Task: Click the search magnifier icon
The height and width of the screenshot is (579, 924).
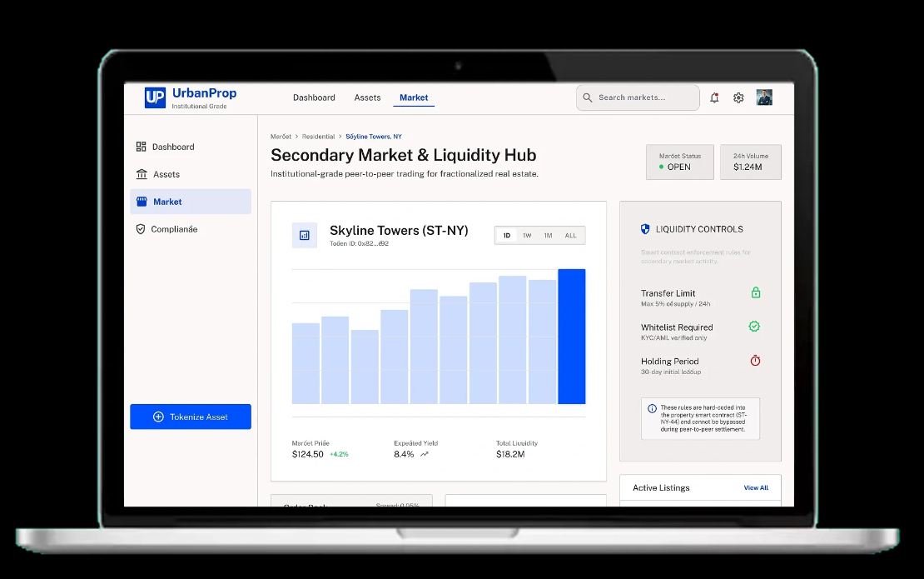Action: 588,97
